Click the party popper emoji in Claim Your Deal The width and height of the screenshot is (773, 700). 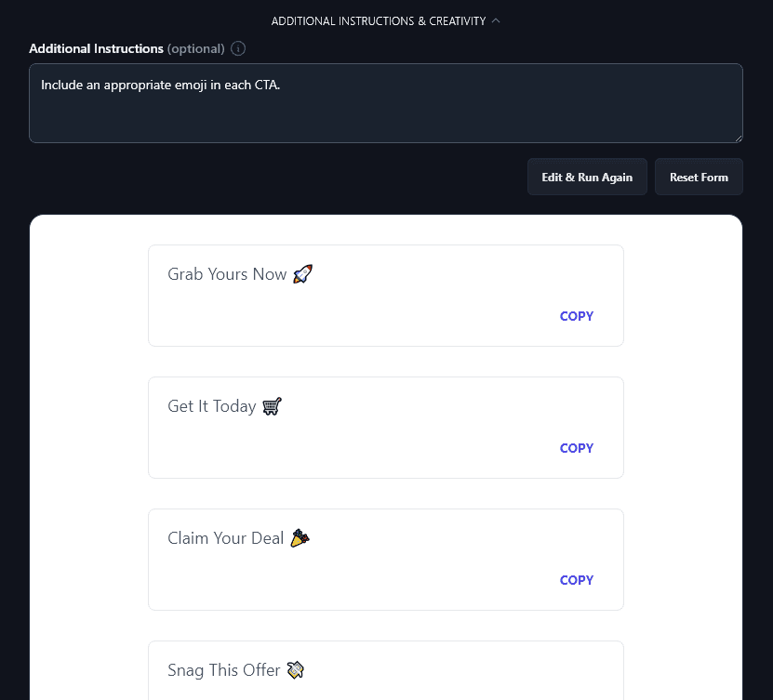tap(300, 537)
